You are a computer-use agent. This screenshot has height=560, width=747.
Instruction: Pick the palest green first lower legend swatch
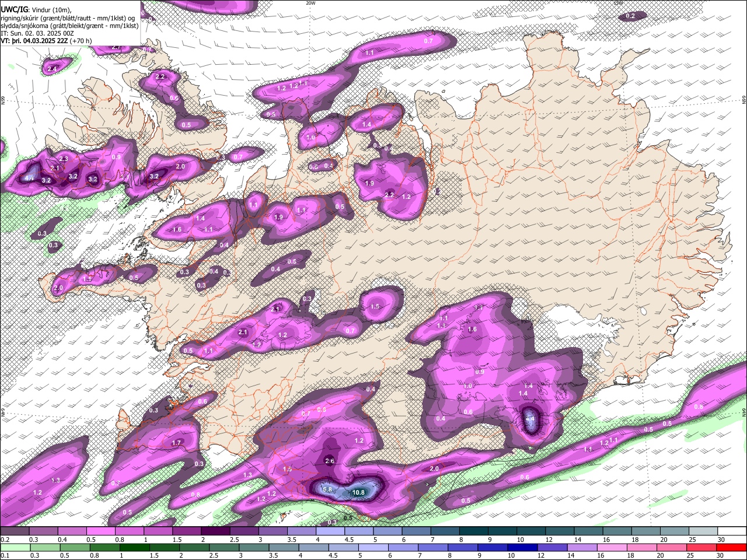(15, 547)
